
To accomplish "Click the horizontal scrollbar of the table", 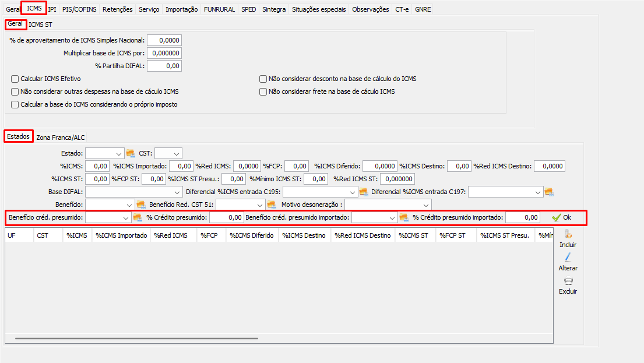I will (136, 339).
